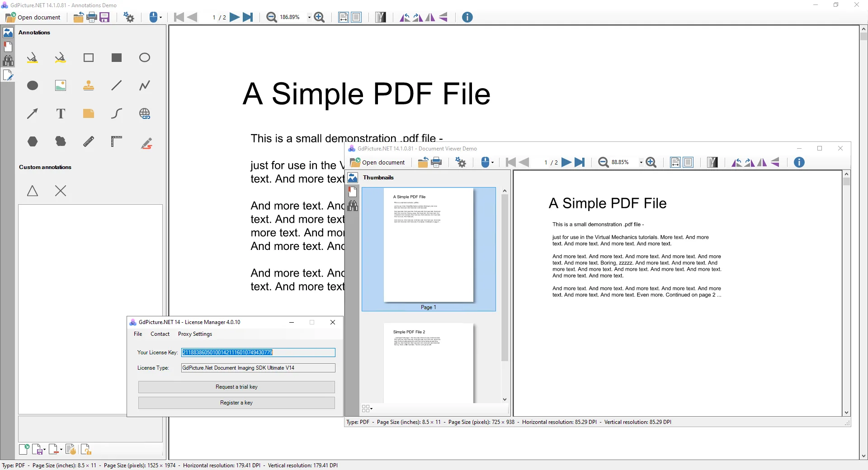Open the zoom percentage dropdown showing 186.89%

[x=309, y=17]
